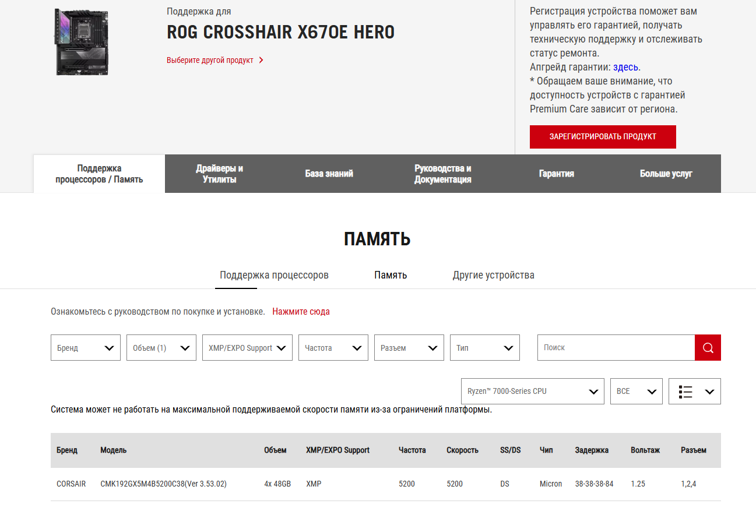Click the ПАМЯТЬ page heading
This screenshot has width=756, height=532.
[377, 239]
